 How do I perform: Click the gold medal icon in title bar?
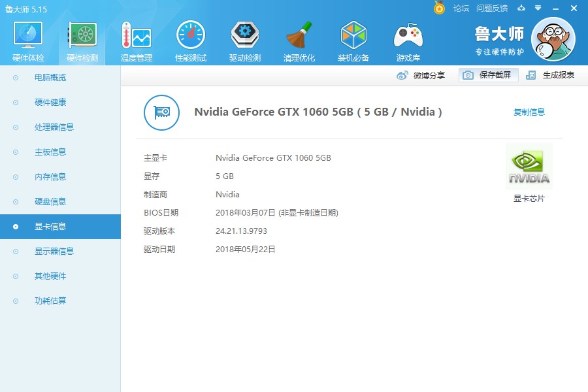point(438,8)
